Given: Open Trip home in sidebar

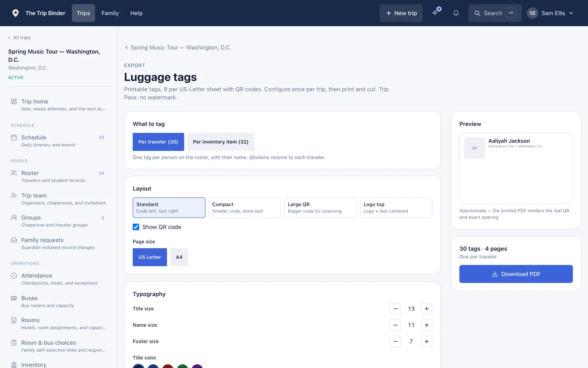Looking at the screenshot, I should (59, 105).
